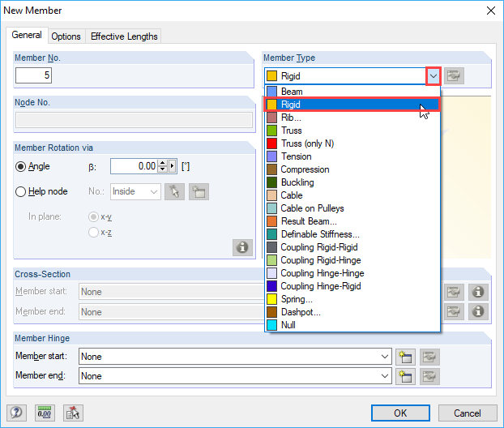
Task: Open the Effective Lengths tab
Action: click(124, 36)
